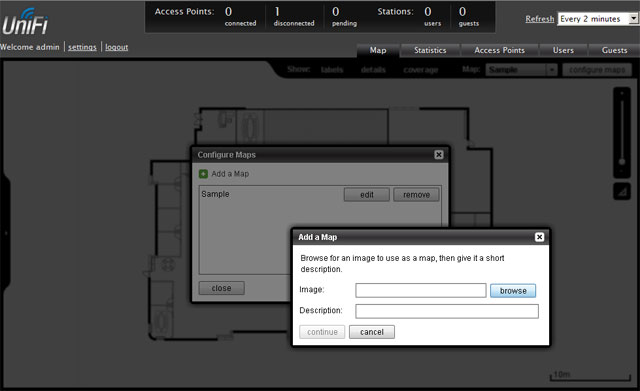
Task: Close the Add a Map dialog
Action: (539, 237)
